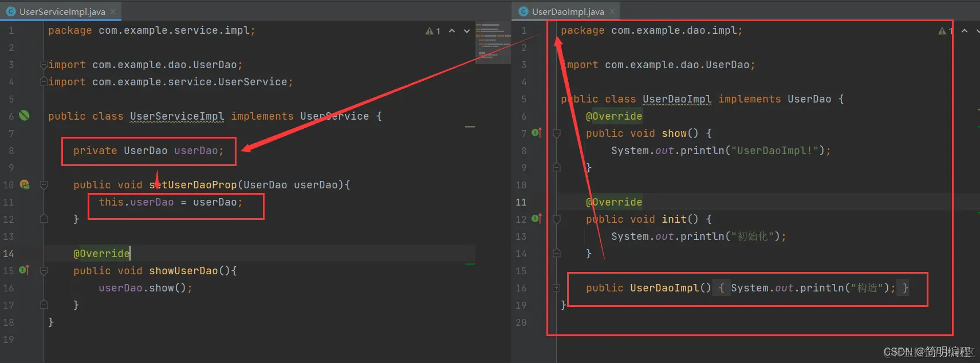Click the show() method name in UserDaoImpl

click(x=674, y=133)
